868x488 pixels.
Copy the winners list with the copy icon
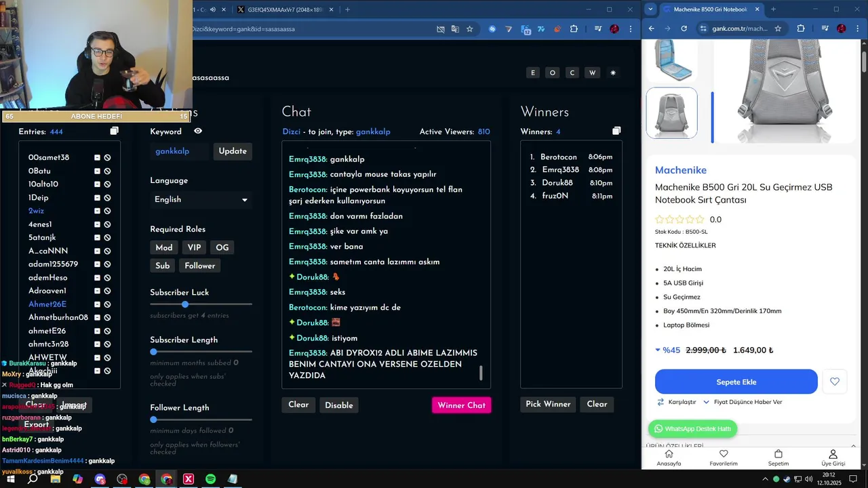[x=616, y=131]
